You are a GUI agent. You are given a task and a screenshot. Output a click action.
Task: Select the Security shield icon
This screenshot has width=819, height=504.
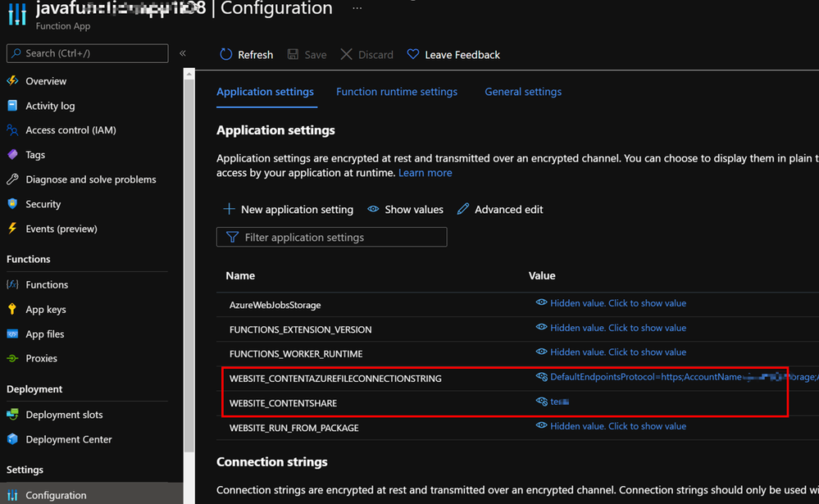12,204
